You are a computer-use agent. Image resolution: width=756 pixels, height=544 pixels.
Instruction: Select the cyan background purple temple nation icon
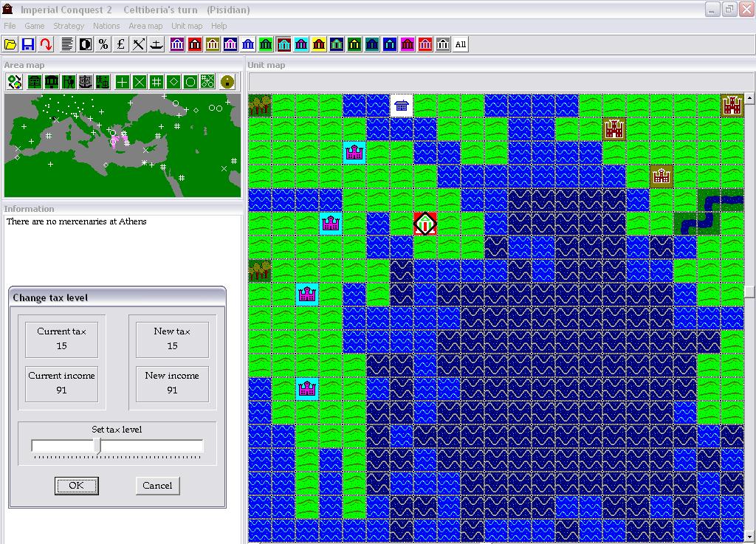[301, 44]
